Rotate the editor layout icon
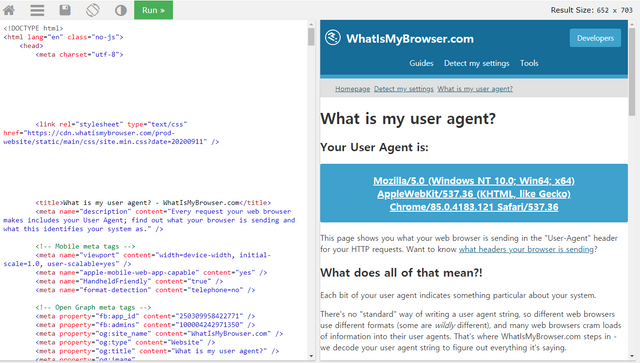Image resolution: width=640 pixels, height=363 pixels. pyautogui.click(x=93, y=10)
